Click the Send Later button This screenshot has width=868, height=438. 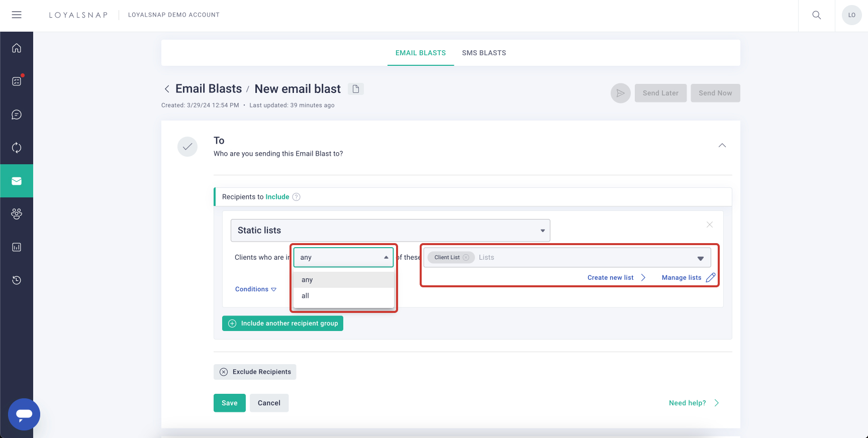click(660, 93)
